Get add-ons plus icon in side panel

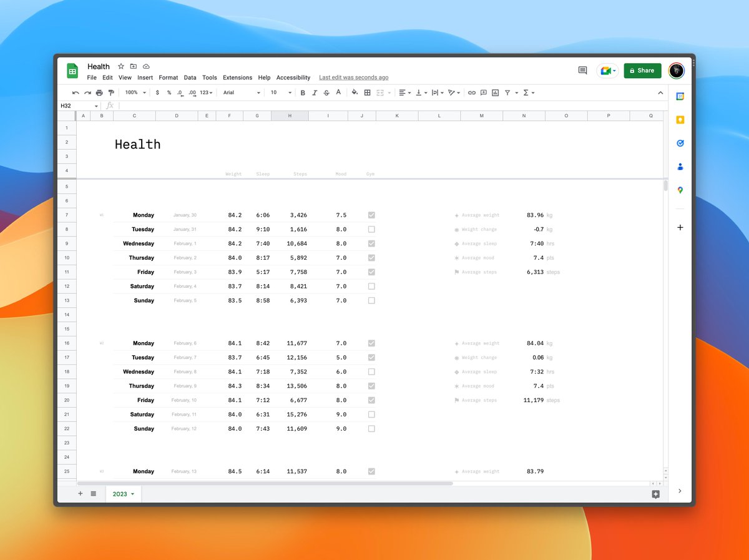pyautogui.click(x=680, y=227)
